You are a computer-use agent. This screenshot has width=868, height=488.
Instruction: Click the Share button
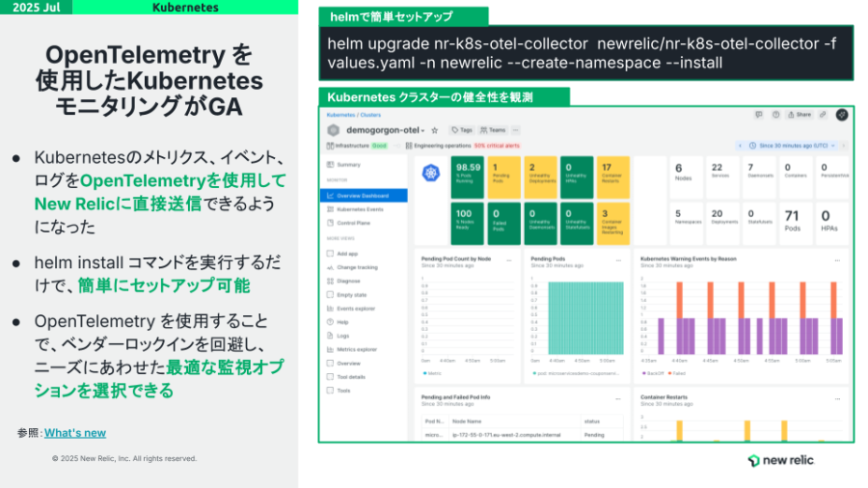800,115
